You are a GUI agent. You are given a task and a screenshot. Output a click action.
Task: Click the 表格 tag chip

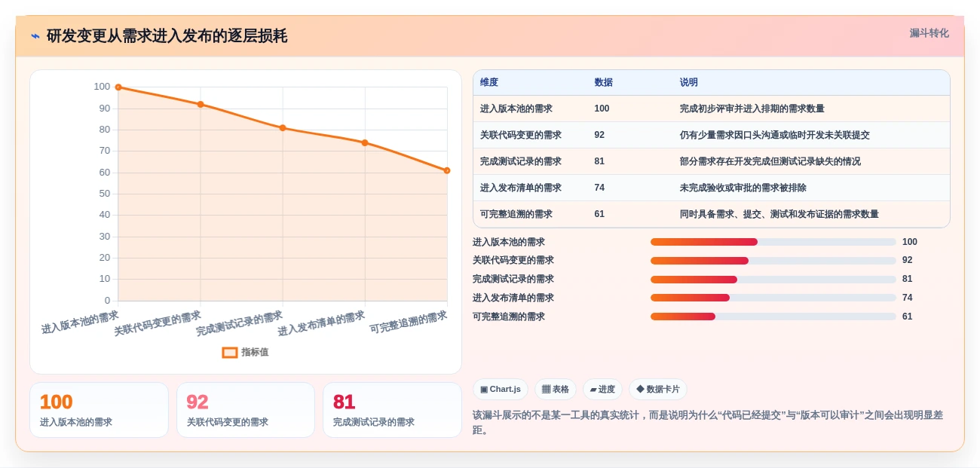556,390
